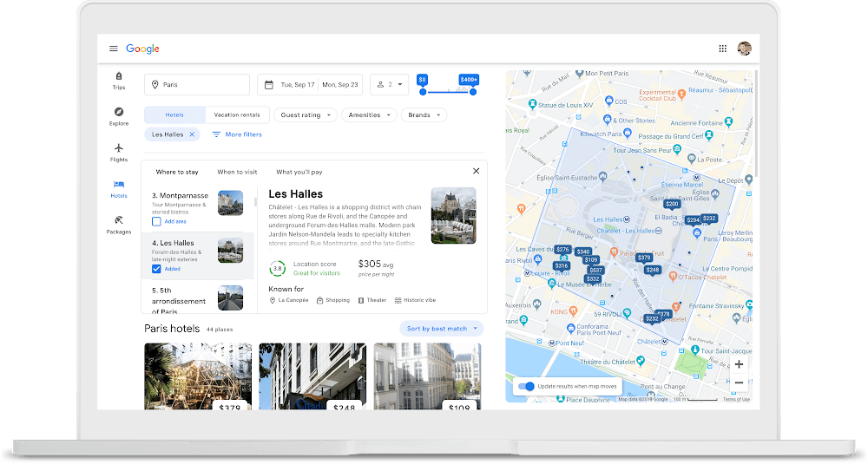Select the Hotels tab
868x464 pixels.
click(x=174, y=115)
